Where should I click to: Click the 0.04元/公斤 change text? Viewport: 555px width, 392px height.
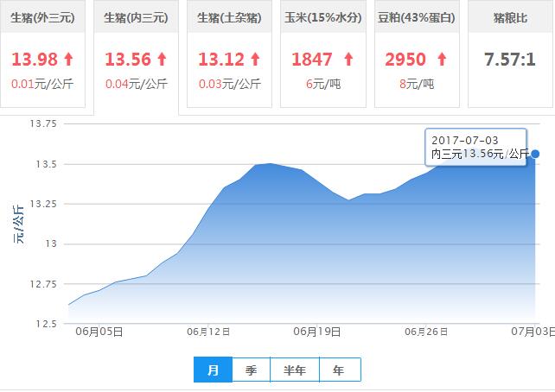coord(137,84)
